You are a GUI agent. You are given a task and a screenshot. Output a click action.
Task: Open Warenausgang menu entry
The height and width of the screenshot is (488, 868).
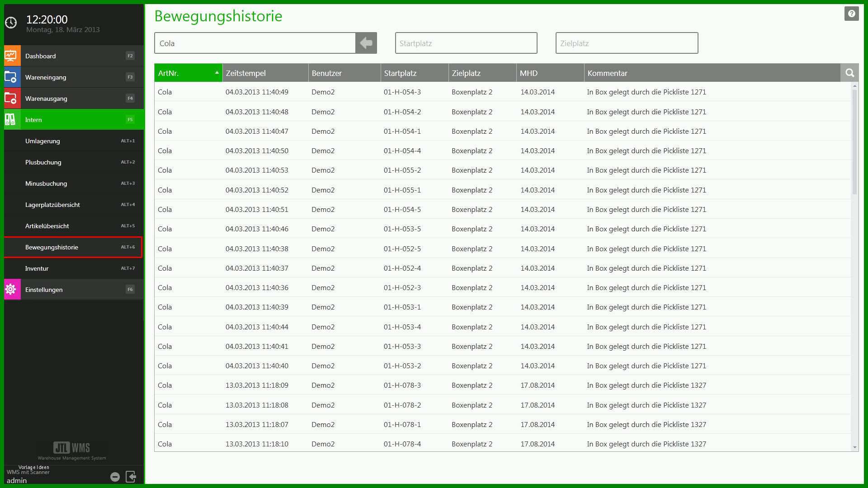74,99
